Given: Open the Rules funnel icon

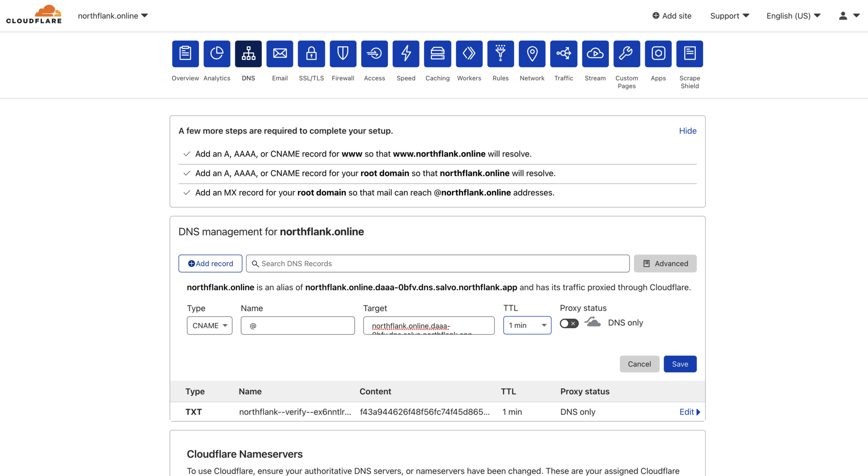Looking at the screenshot, I should [x=500, y=54].
